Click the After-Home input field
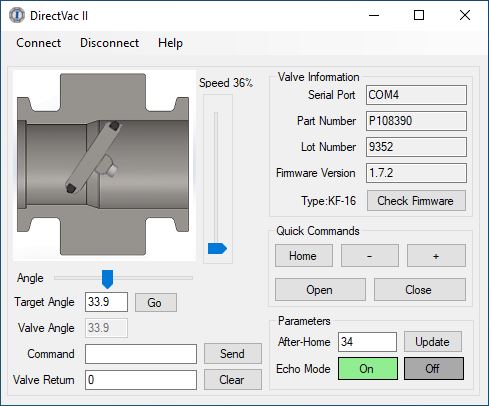489x406 pixels. click(367, 342)
